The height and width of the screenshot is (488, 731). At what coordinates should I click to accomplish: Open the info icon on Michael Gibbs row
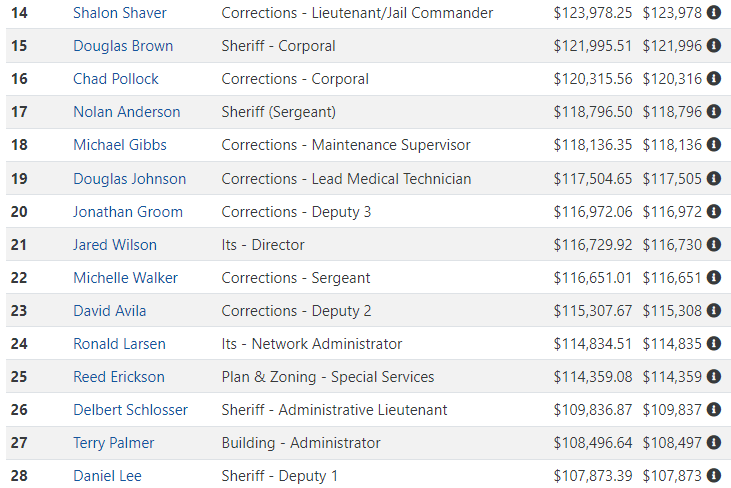(x=714, y=145)
